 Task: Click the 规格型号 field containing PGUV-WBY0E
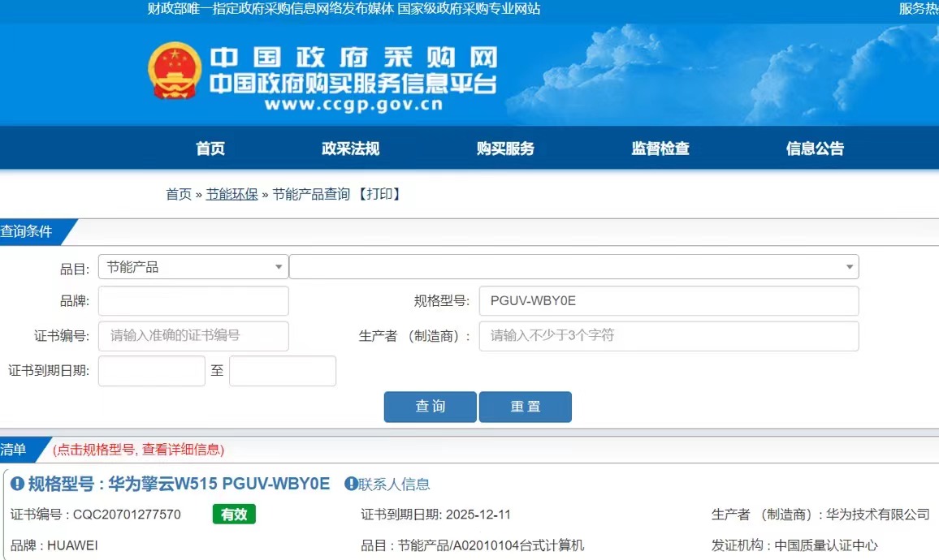669,301
